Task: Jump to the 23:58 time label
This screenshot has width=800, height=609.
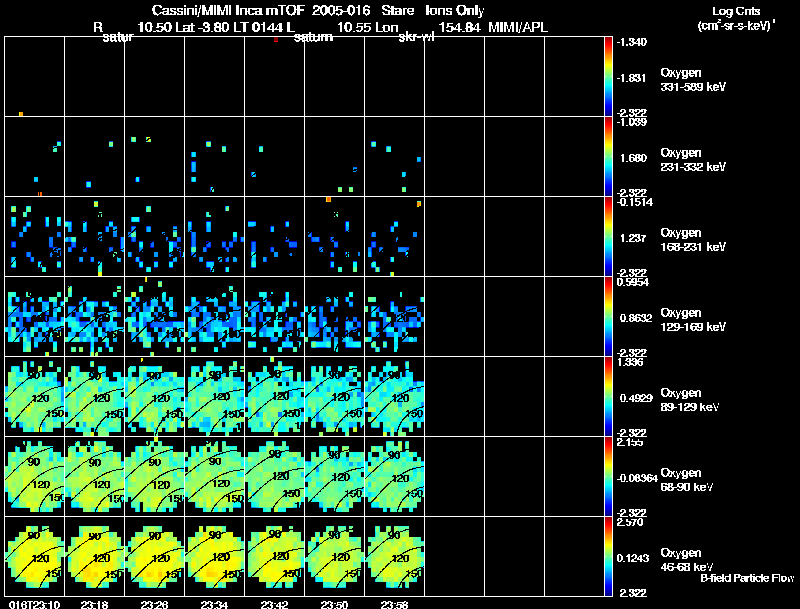Action: coord(394,604)
